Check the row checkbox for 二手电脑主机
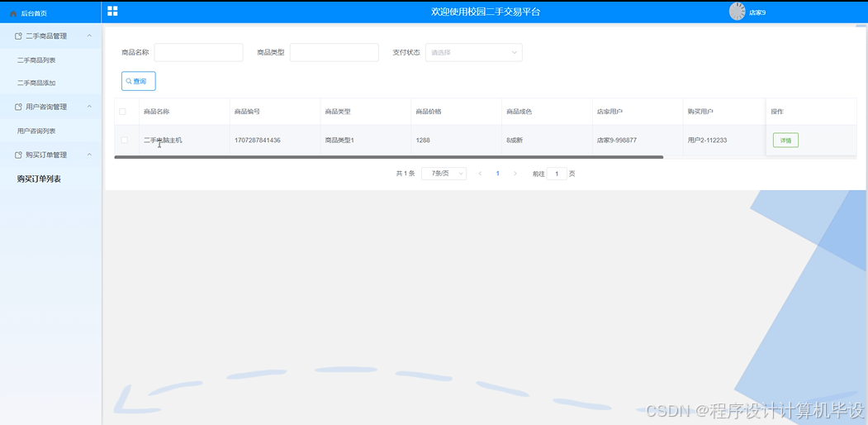 tap(124, 141)
